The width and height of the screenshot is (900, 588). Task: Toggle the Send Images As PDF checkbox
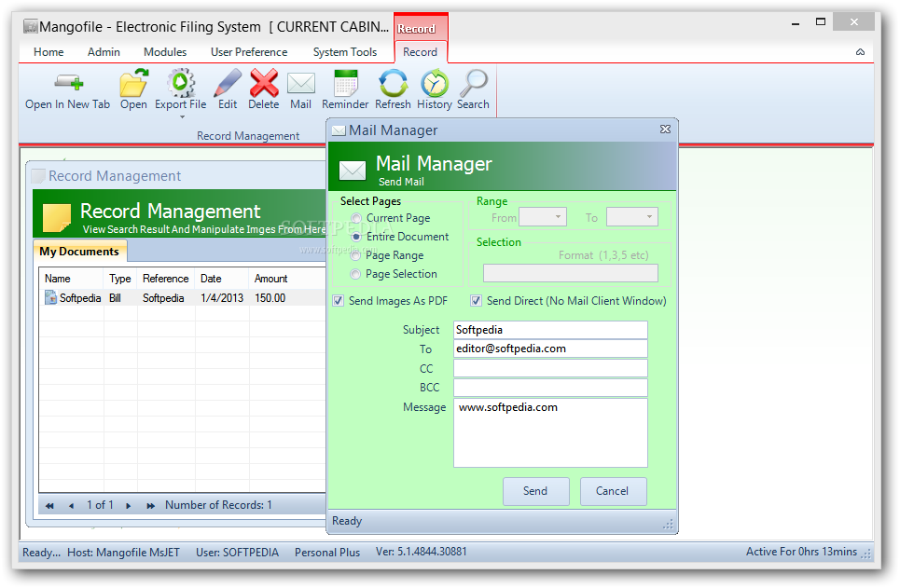[338, 301]
